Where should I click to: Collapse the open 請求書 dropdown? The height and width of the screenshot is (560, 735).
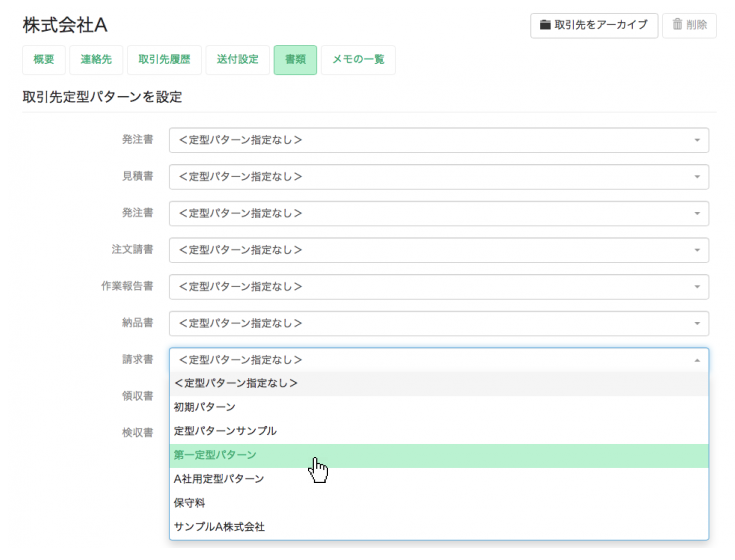pos(439,360)
